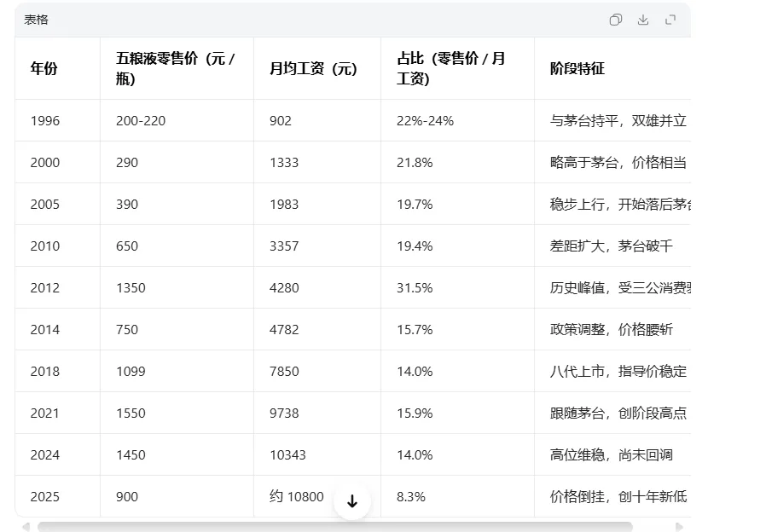Click the table's horizontal scrollbar thumb

click(334, 527)
